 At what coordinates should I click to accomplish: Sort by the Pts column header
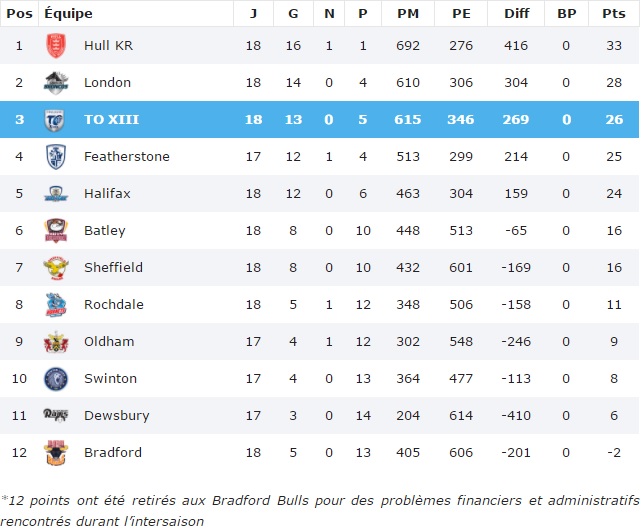[613, 13]
